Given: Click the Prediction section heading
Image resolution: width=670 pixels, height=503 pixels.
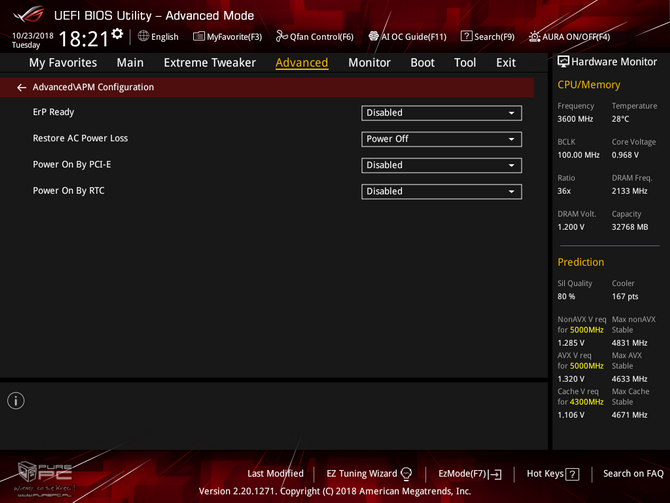Looking at the screenshot, I should (x=581, y=262).
